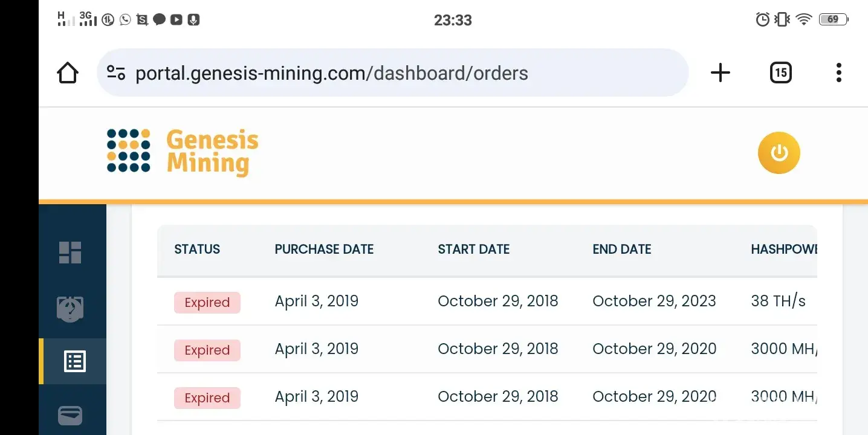Sort by PURCHASE DATE column header
The width and height of the screenshot is (868, 435).
pos(324,250)
